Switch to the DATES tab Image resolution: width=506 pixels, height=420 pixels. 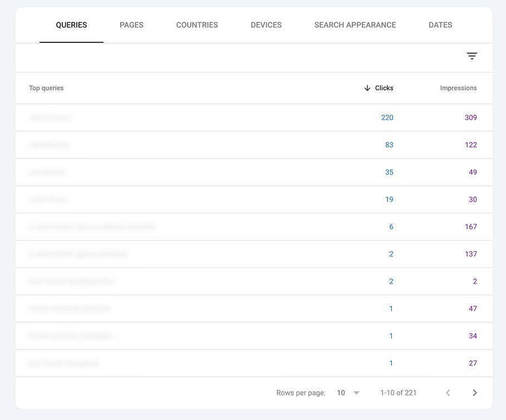(x=440, y=25)
